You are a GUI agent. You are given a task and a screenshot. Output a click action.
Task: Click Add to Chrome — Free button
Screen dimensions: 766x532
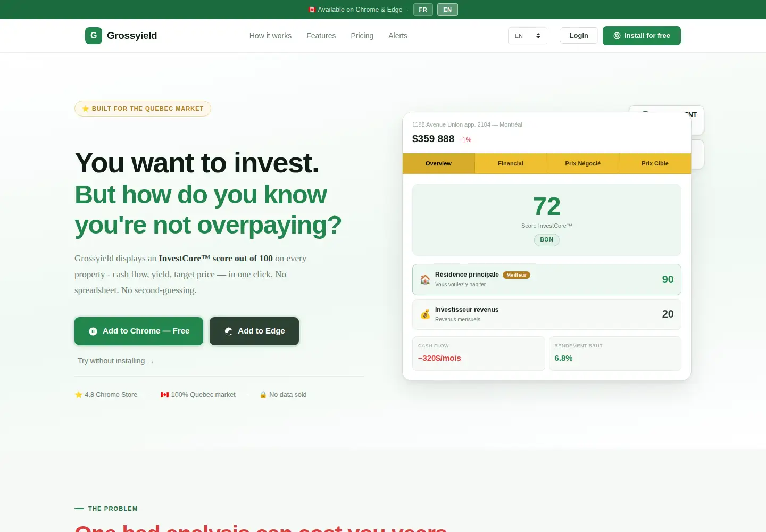(x=139, y=331)
